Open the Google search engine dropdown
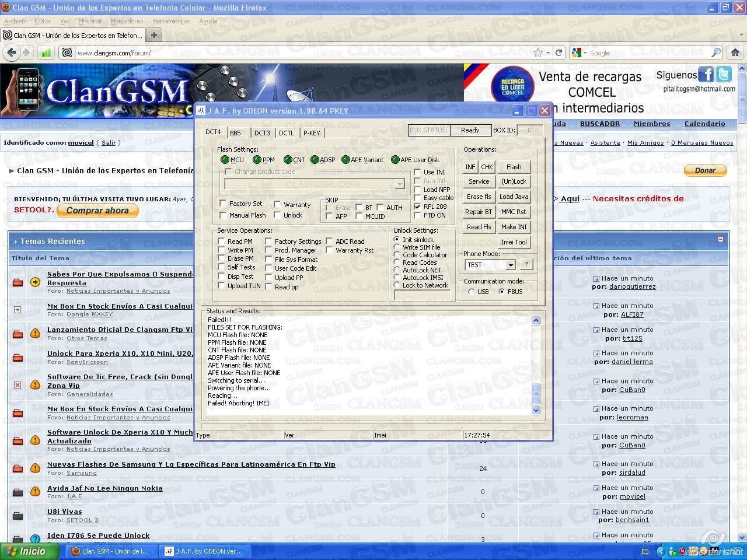This screenshot has width=747, height=560. tap(585, 52)
